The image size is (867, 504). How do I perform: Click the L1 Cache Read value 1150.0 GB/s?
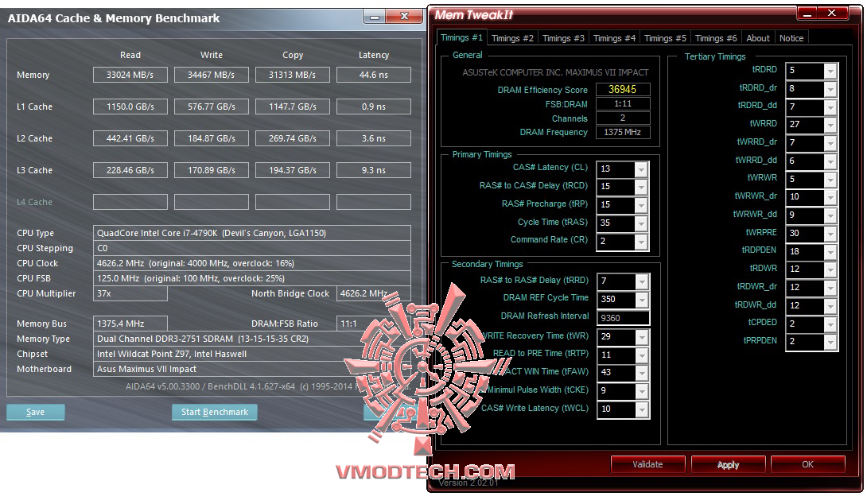click(x=130, y=107)
